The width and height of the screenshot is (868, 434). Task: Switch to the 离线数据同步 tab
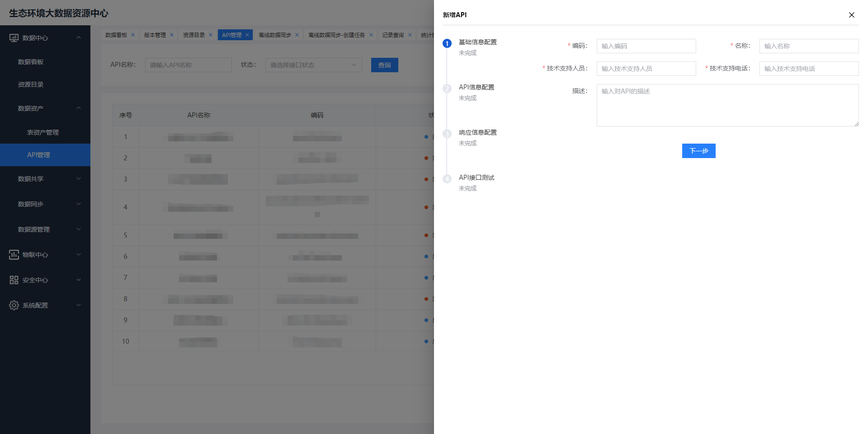click(x=275, y=35)
